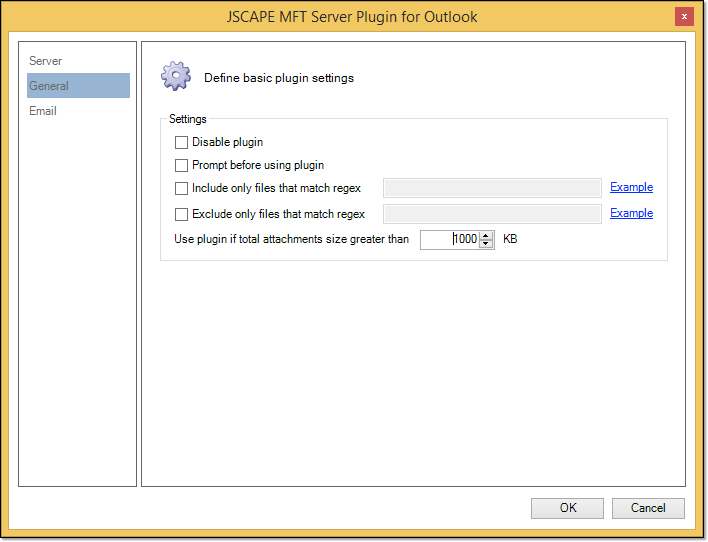Check Prompt before using plugin

point(181,165)
